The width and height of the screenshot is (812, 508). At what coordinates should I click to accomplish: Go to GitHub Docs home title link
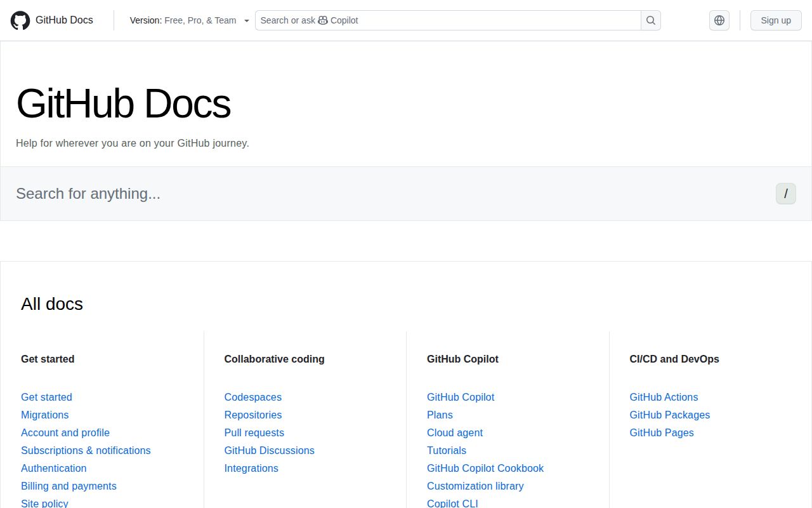[x=64, y=20]
